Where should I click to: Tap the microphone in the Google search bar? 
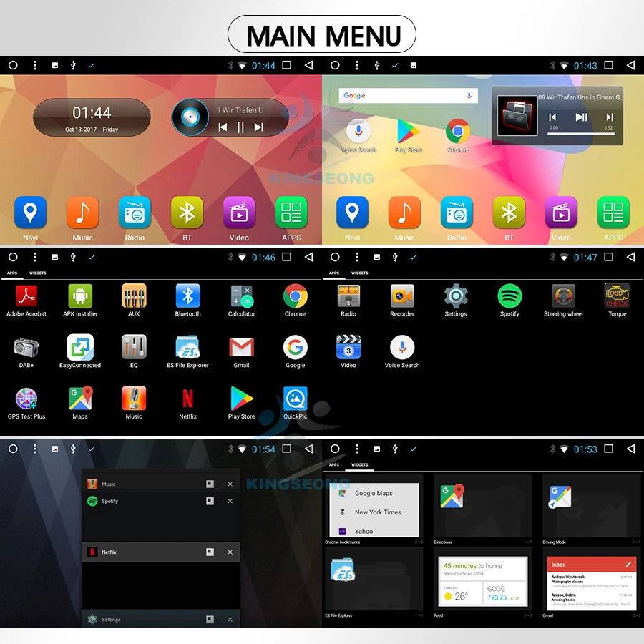click(x=469, y=96)
